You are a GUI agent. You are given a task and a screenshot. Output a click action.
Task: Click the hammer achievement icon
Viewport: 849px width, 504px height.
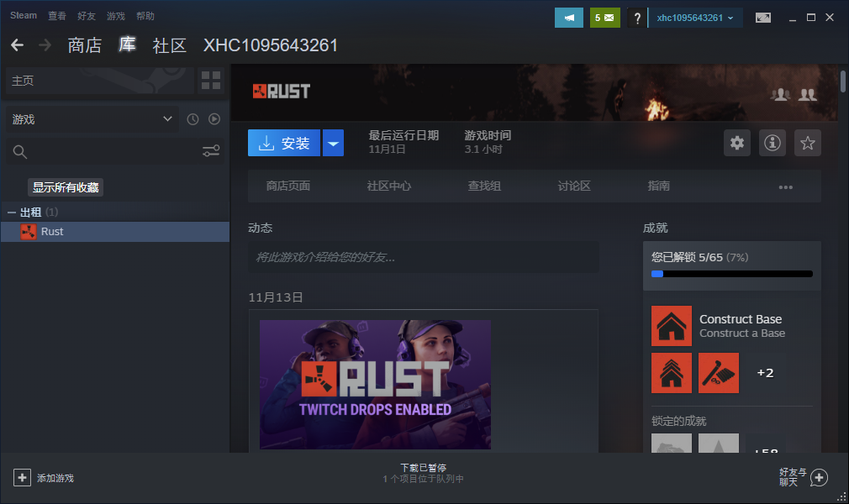[719, 373]
